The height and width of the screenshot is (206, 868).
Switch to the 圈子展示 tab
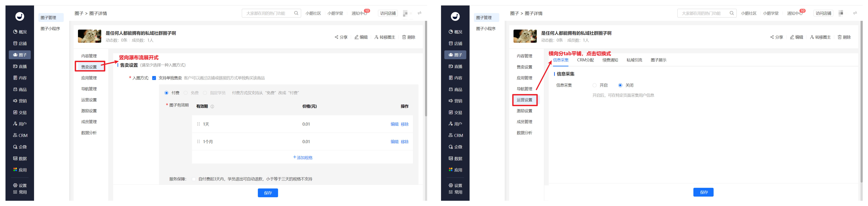coord(659,60)
